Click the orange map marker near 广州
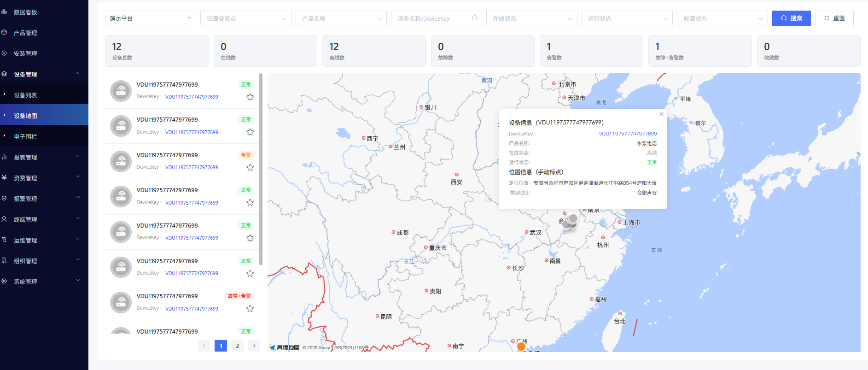 (x=521, y=347)
